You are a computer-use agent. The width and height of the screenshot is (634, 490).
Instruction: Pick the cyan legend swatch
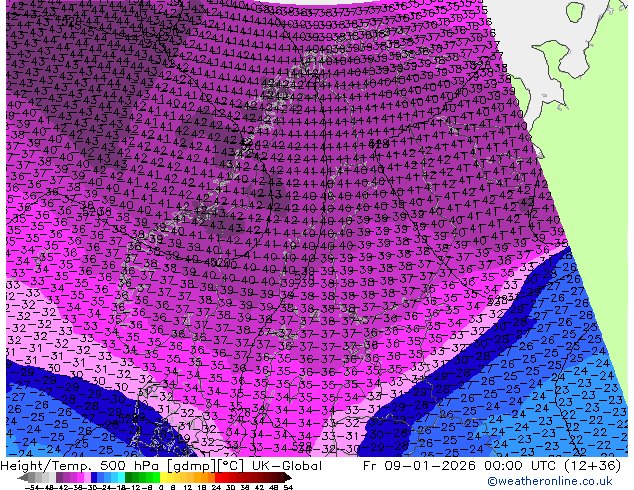click(x=121, y=478)
